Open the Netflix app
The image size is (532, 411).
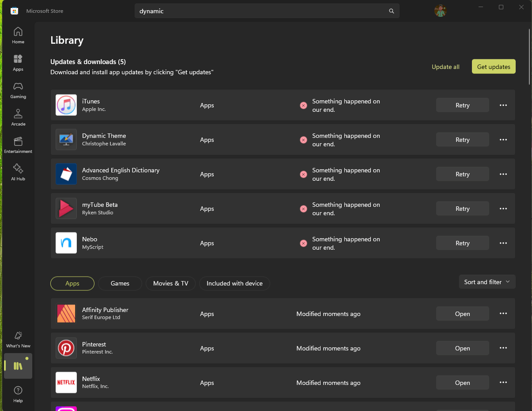463,383
